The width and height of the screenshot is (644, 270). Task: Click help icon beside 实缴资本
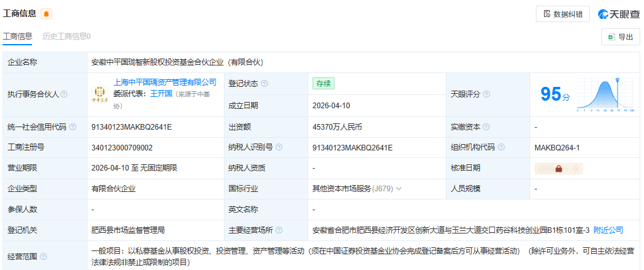point(487,127)
